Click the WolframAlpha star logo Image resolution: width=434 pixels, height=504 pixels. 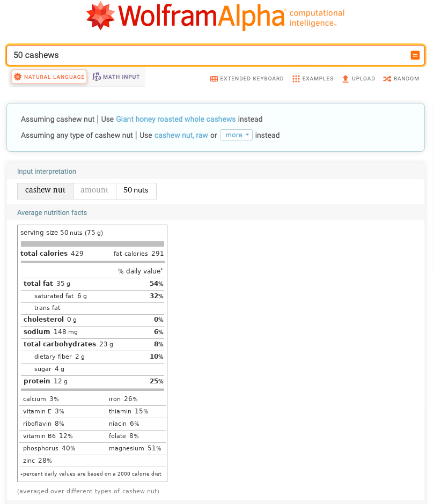pyautogui.click(x=100, y=16)
